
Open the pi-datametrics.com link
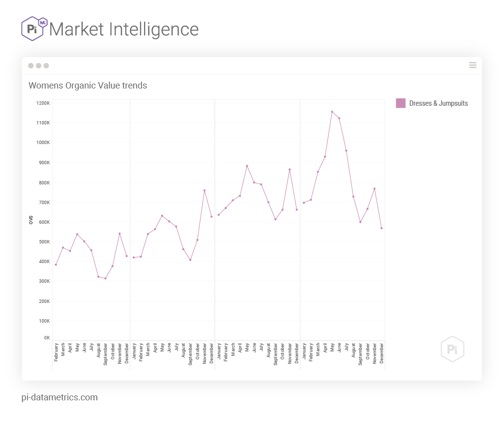point(59,397)
